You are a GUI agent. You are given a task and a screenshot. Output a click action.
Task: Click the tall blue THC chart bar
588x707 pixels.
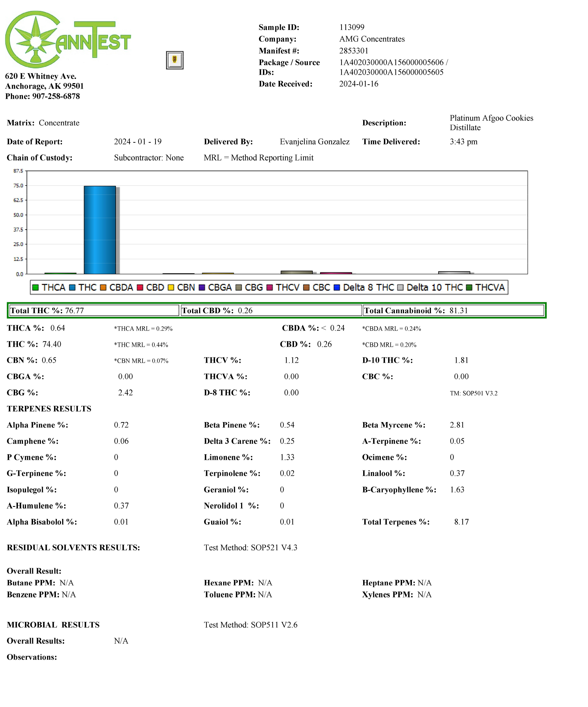[x=100, y=230]
